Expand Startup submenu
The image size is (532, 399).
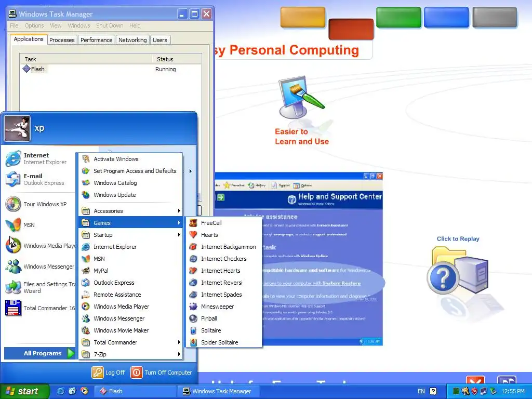point(130,235)
